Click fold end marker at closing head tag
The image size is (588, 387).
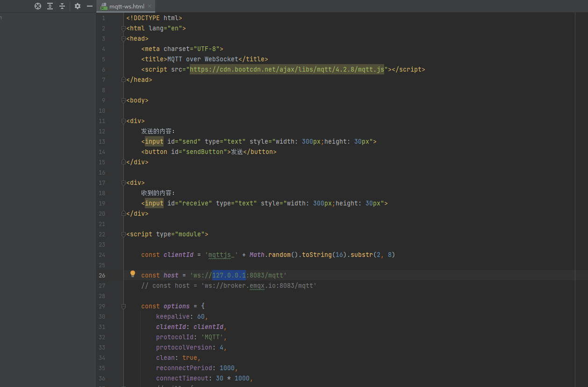[x=123, y=80]
